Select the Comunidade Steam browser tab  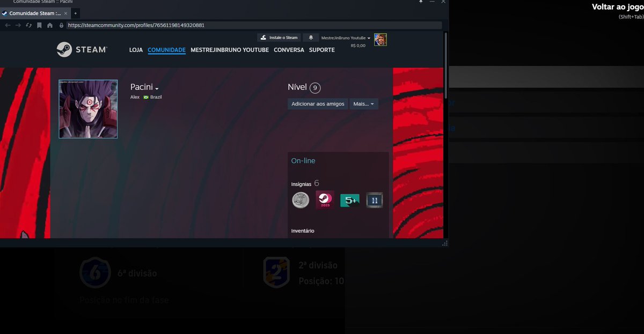[35, 13]
